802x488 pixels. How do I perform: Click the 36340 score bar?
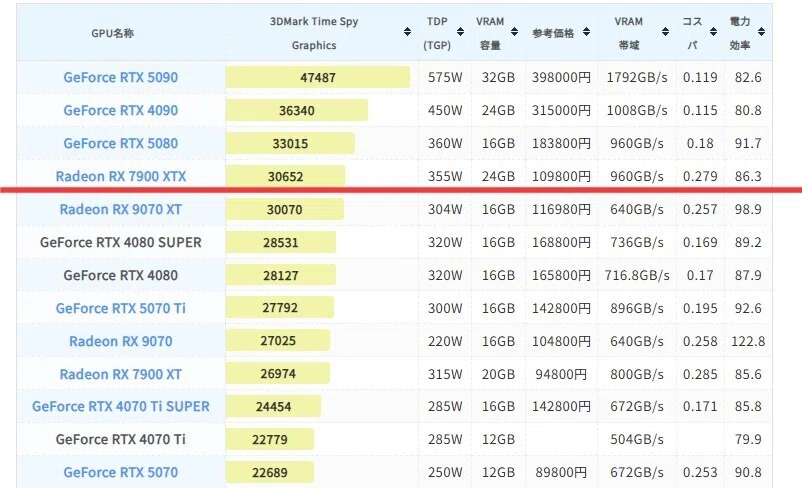(297, 110)
